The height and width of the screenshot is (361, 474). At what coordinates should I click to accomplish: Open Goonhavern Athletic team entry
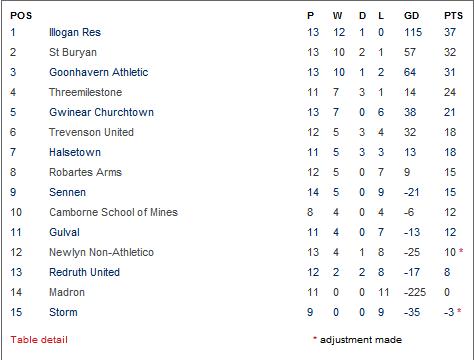99,72
